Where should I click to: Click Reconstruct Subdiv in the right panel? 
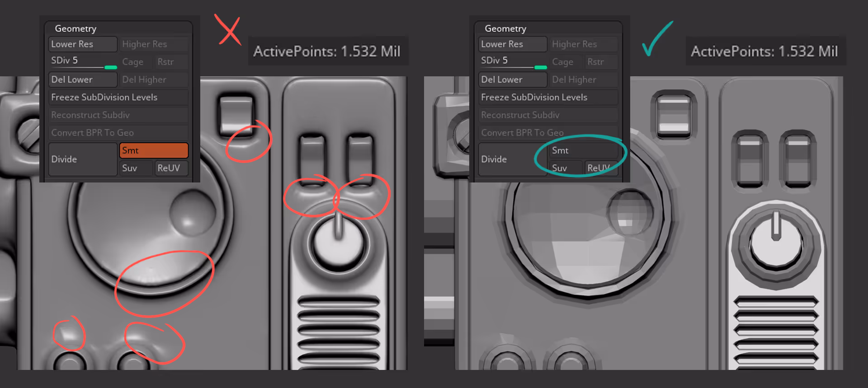click(x=548, y=115)
